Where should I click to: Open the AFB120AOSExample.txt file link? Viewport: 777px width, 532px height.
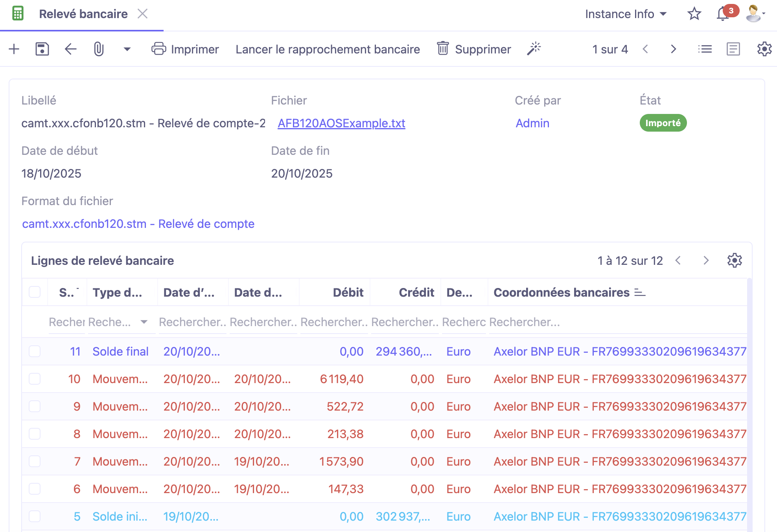pyautogui.click(x=341, y=123)
